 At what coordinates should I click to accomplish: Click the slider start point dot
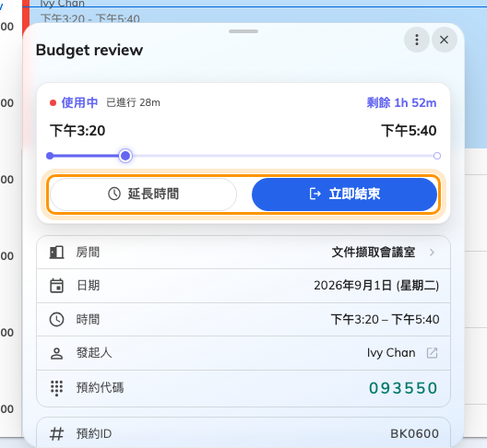click(50, 156)
